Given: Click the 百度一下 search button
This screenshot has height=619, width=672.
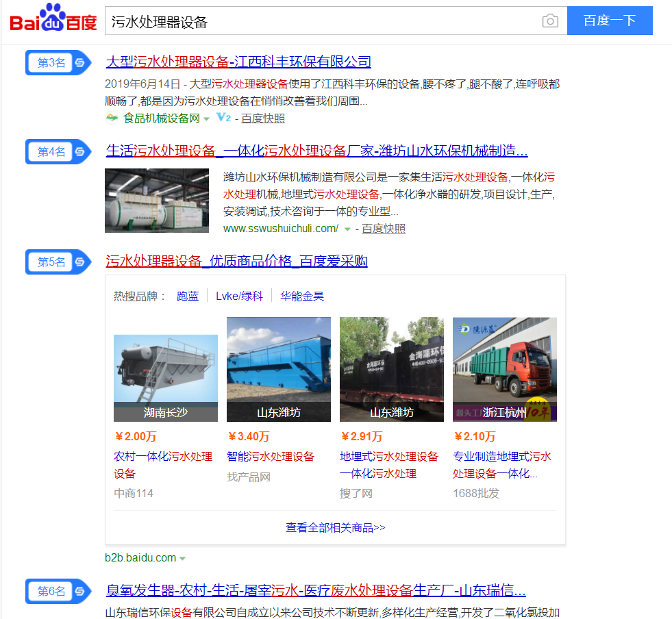Looking at the screenshot, I should [x=610, y=21].
